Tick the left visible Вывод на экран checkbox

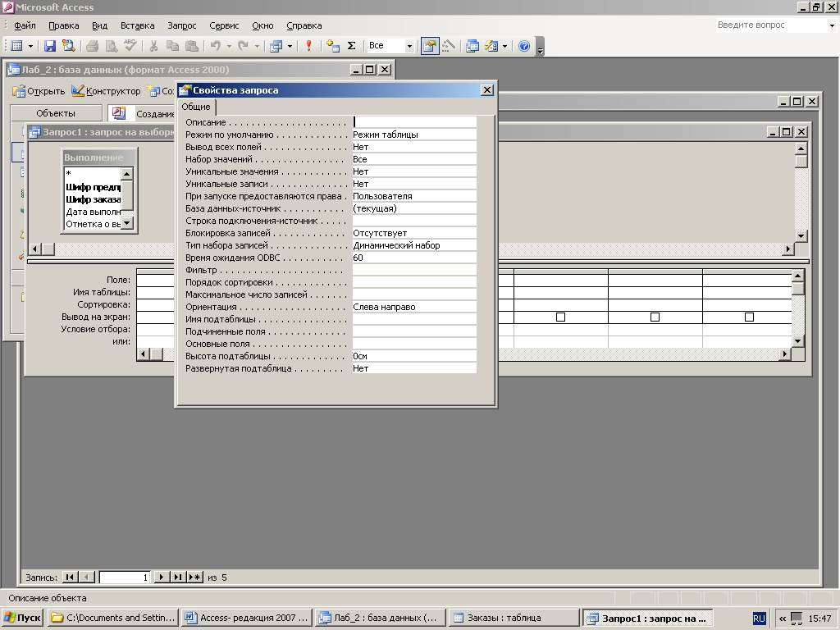pyautogui.click(x=560, y=317)
